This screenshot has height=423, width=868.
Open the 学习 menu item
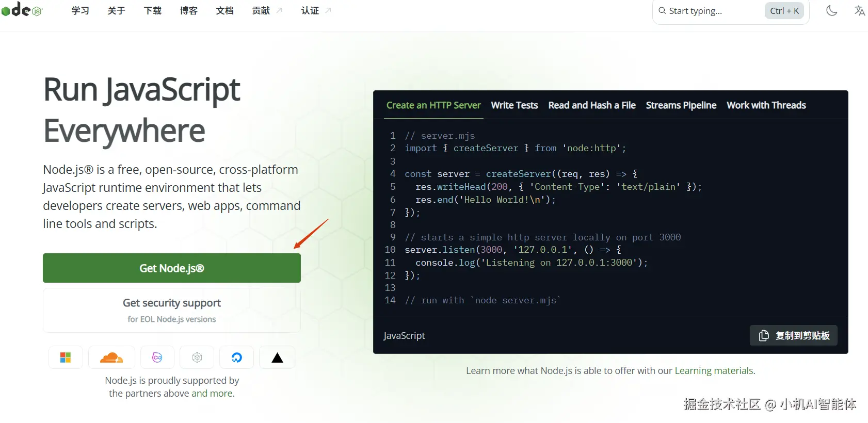(x=81, y=11)
